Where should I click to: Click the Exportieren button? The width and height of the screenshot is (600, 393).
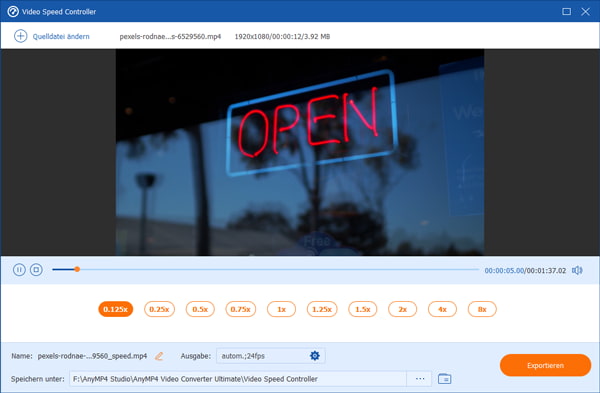coord(545,365)
